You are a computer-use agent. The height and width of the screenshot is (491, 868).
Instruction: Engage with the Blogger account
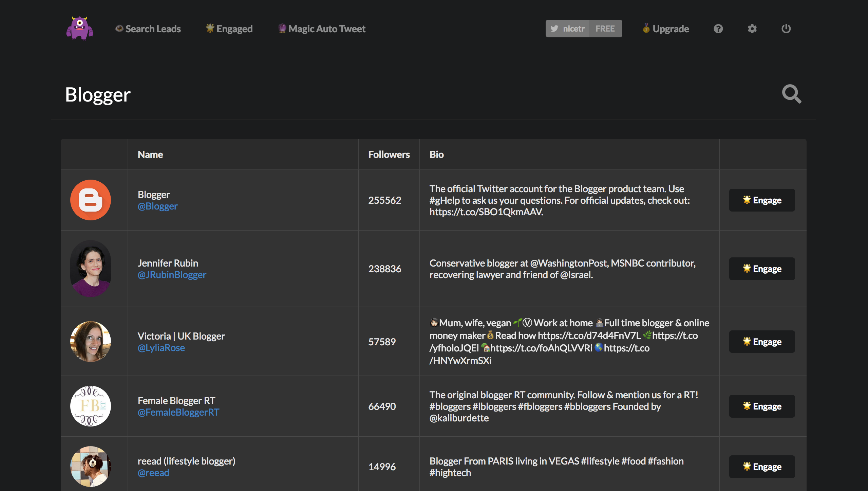(762, 200)
